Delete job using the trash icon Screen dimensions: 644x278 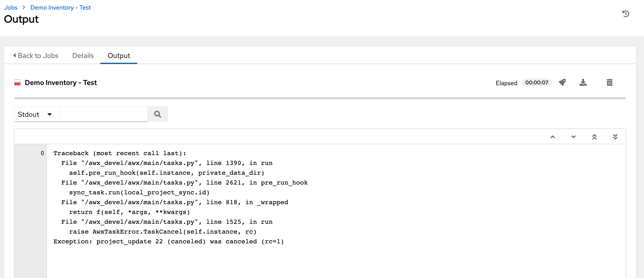pos(609,82)
